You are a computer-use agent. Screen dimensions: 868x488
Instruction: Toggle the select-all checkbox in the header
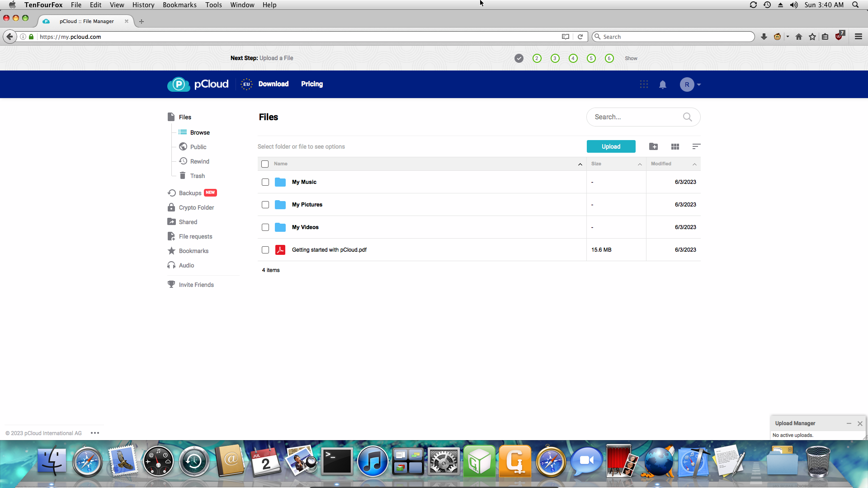click(x=265, y=164)
